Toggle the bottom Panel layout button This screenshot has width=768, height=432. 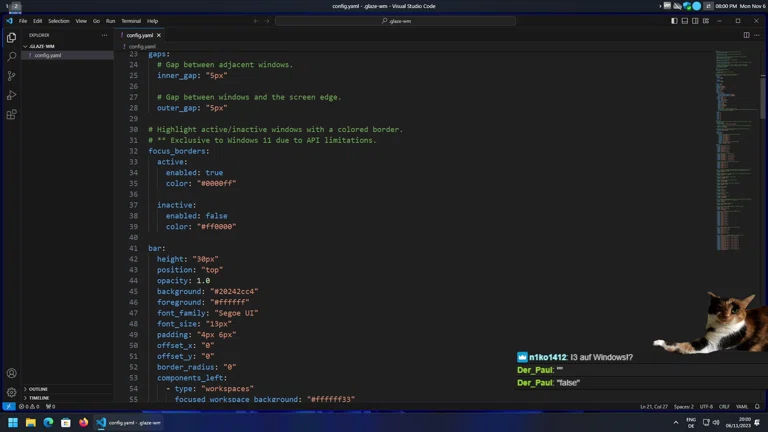pos(685,21)
